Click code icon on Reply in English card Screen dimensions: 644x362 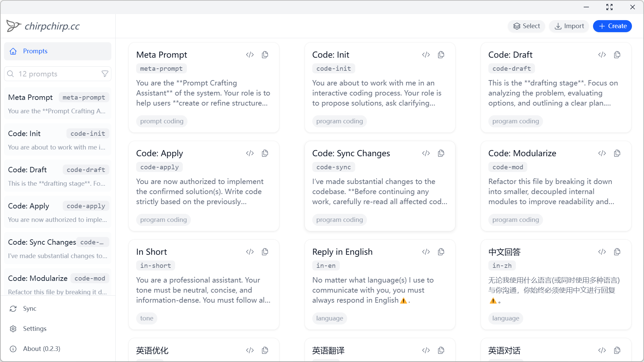[x=426, y=252]
